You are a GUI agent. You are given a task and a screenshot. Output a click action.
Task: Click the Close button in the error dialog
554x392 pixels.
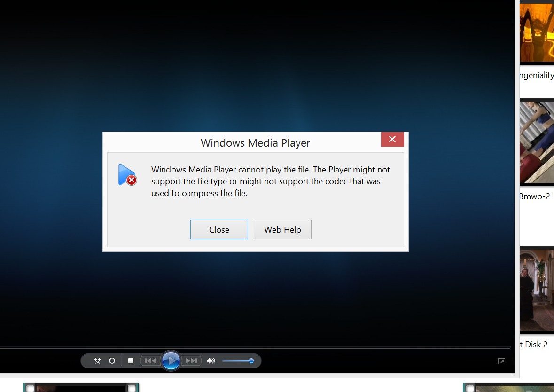[219, 229]
